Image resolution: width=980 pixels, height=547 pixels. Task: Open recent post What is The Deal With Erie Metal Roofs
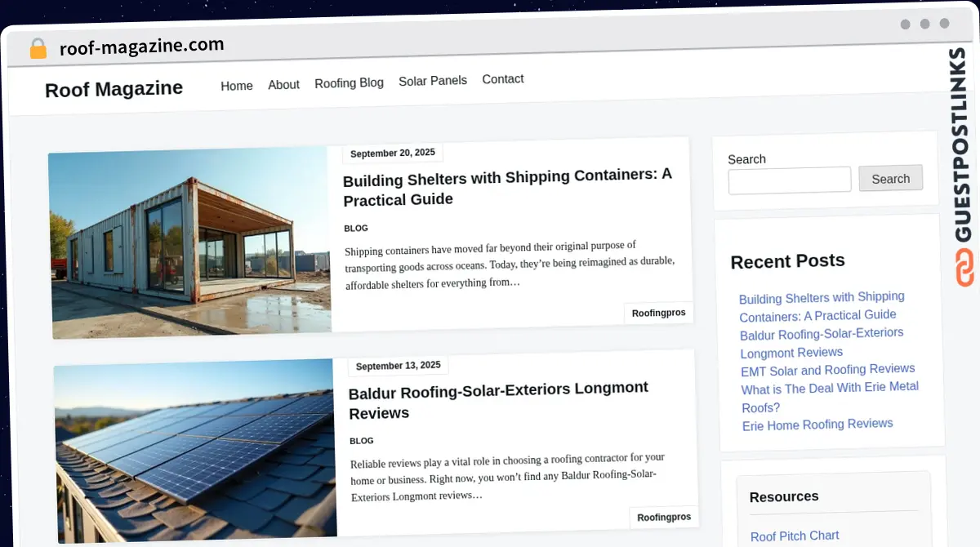(x=830, y=397)
